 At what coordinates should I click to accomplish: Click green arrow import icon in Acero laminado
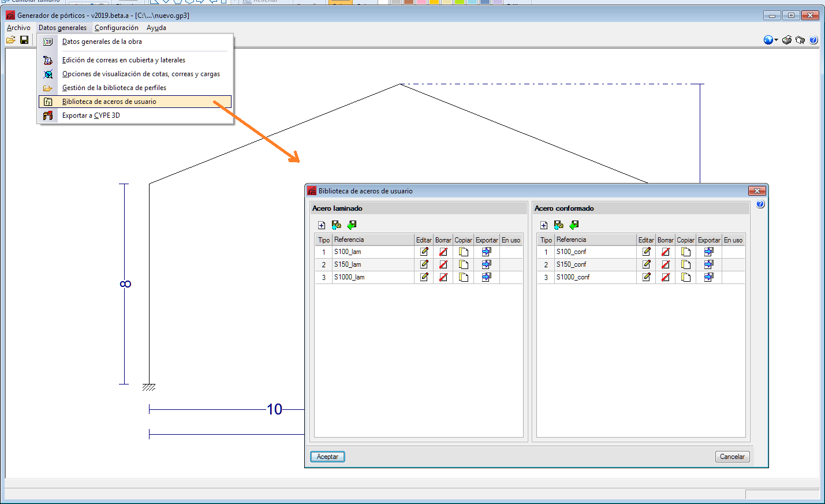point(352,225)
